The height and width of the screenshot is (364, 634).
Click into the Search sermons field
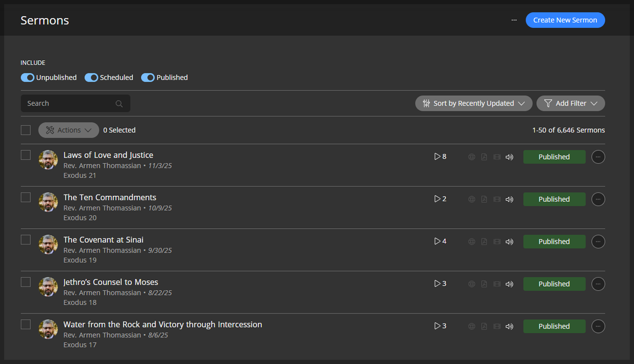tap(68, 103)
